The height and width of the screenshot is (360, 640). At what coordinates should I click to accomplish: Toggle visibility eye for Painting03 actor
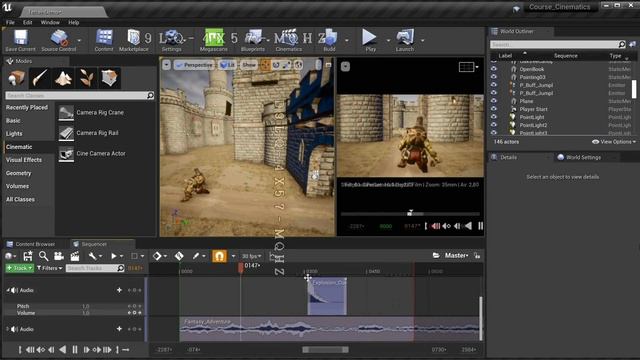(x=493, y=77)
